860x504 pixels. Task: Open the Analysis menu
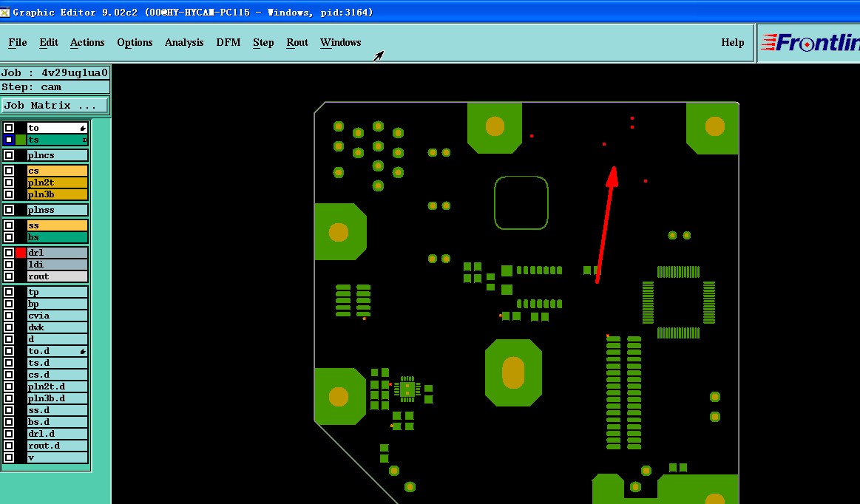183,42
